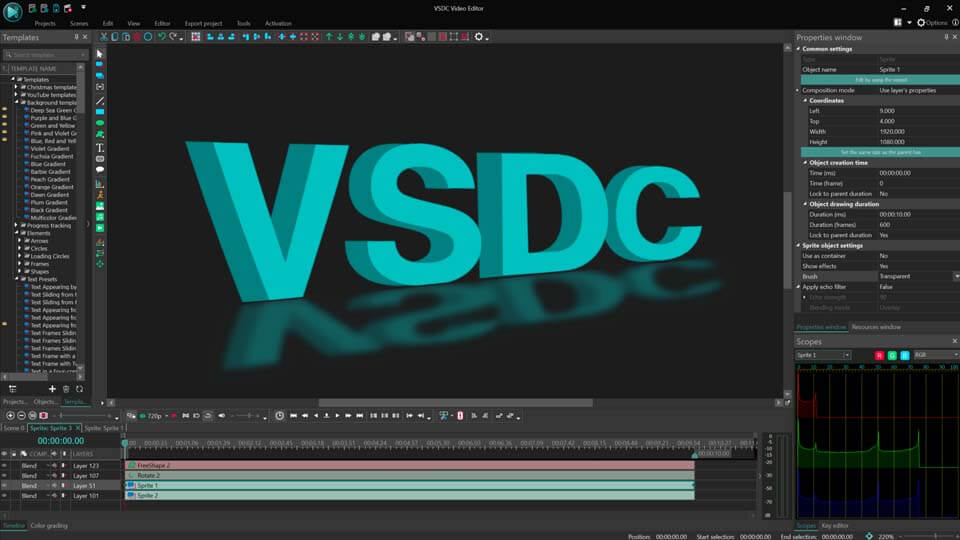Click the Undo arrow icon
Image resolution: width=960 pixels, height=540 pixels.
162,37
